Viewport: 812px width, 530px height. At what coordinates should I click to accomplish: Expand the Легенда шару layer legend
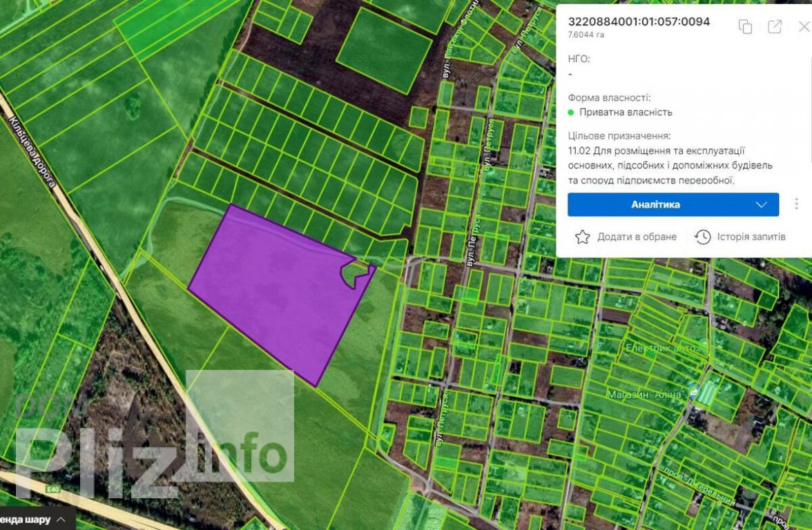(35, 520)
